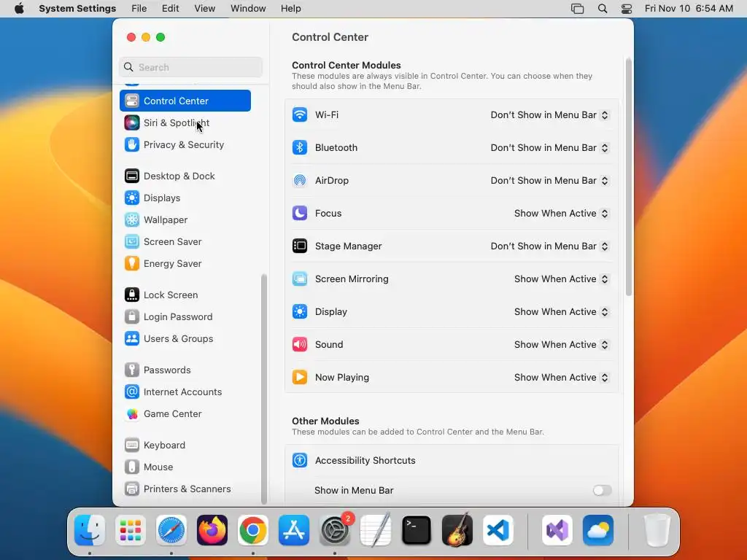Click the Game Center icon

(x=132, y=414)
